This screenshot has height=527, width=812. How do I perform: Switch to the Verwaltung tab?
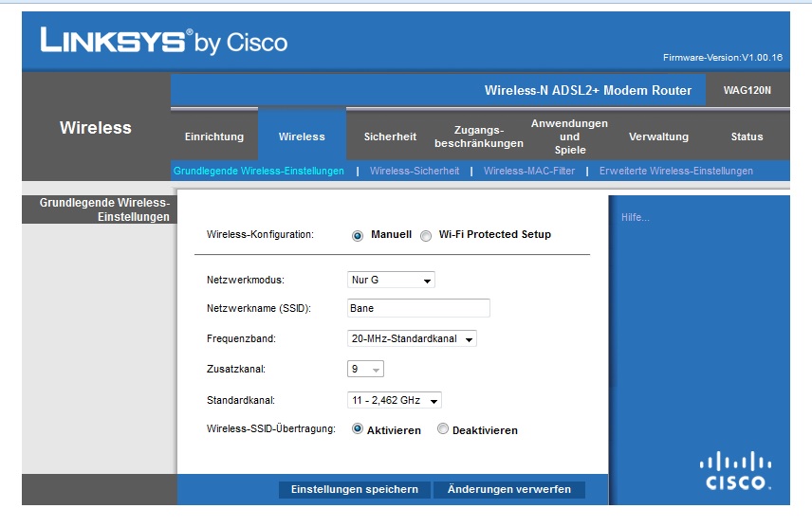pyautogui.click(x=658, y=136)
